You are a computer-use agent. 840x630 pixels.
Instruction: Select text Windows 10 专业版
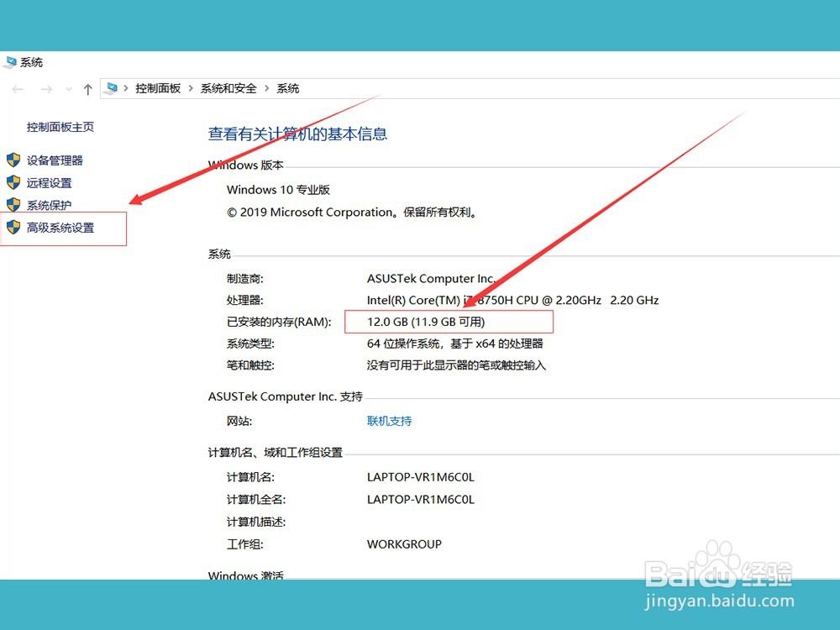278,190
